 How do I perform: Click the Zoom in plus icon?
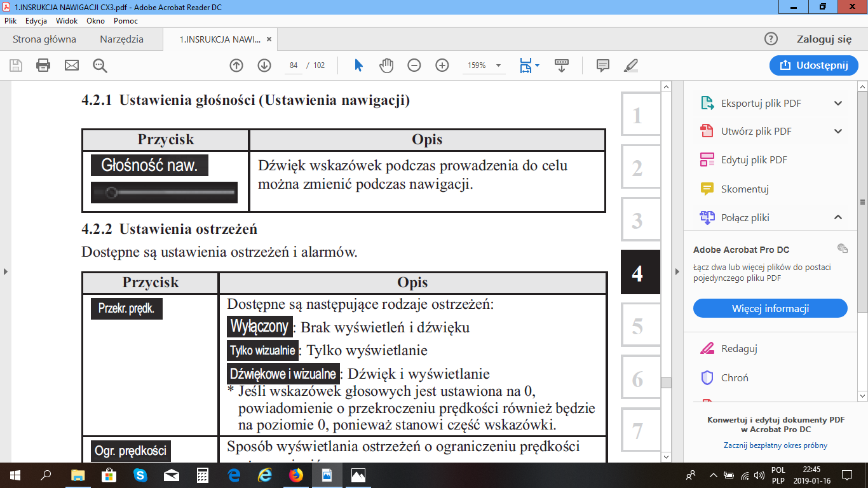click(442, 65)
